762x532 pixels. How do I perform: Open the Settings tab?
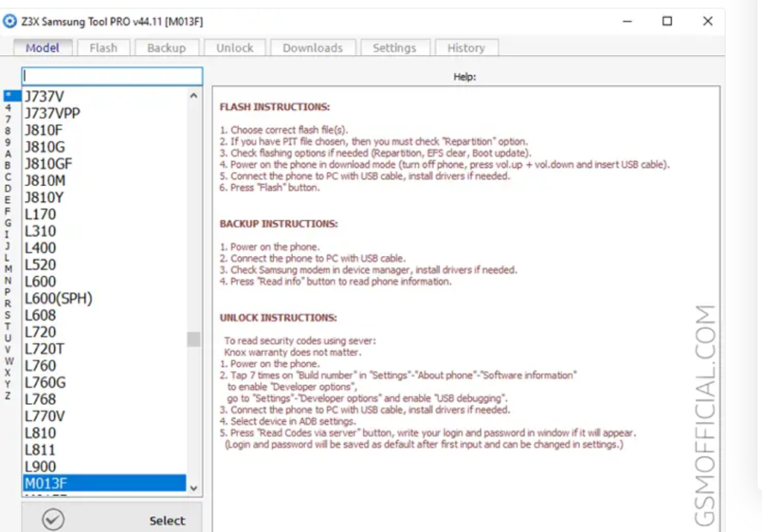pos(394,48)
